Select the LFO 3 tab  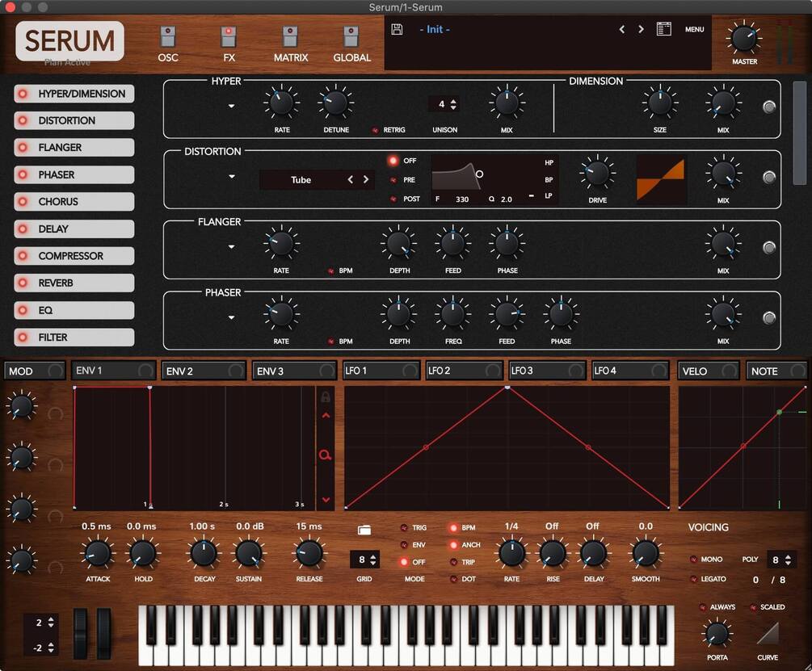tap(546, 371)
